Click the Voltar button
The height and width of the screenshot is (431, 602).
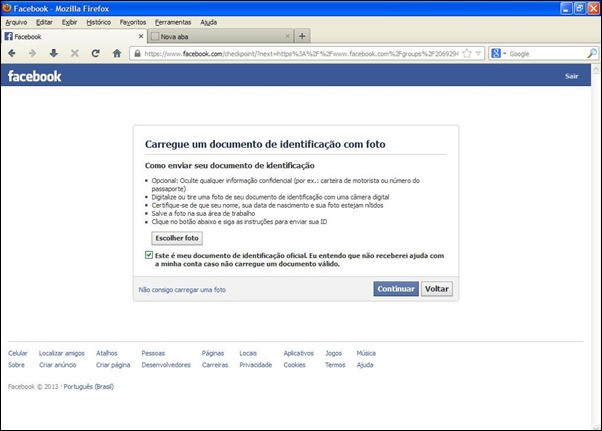(437, 289)
